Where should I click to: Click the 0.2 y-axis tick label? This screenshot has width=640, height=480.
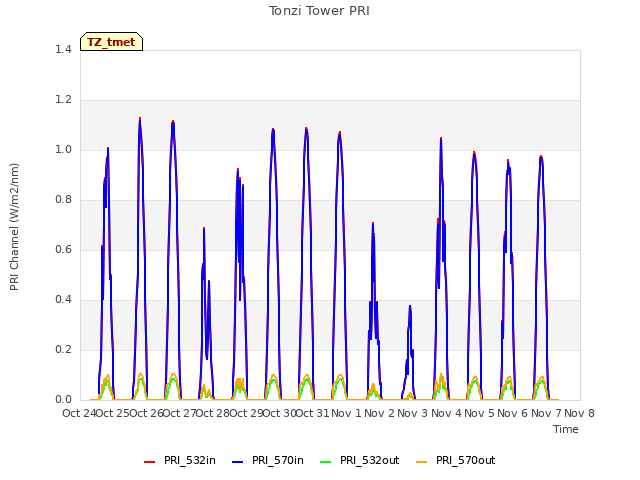[x=63, y=349]
